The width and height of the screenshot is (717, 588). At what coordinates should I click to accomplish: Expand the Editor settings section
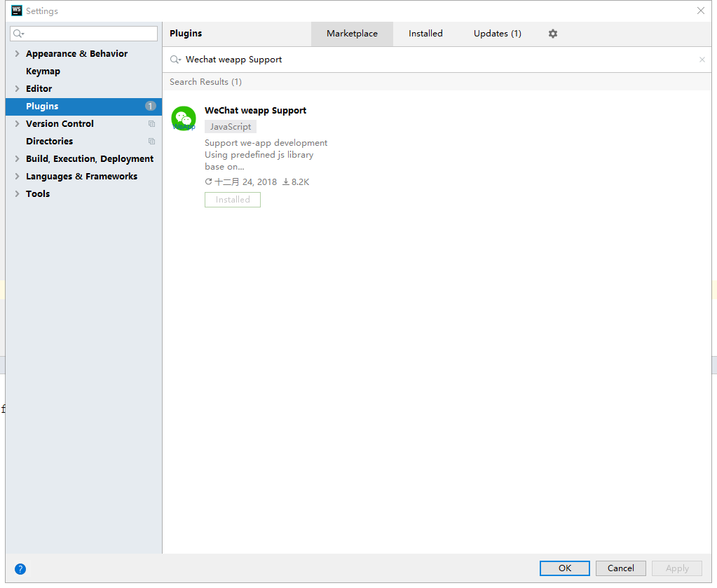point(17,89)
